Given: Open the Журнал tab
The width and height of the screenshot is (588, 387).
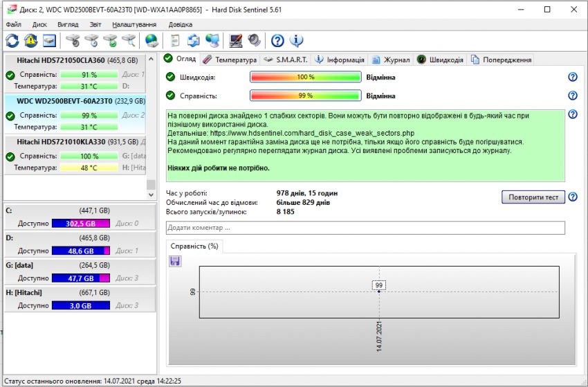Looking at the screenshot, I should [391, 60].
